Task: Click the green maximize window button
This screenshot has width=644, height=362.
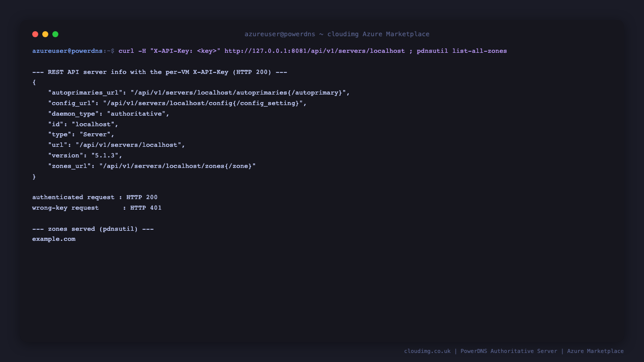Action: 55,34
